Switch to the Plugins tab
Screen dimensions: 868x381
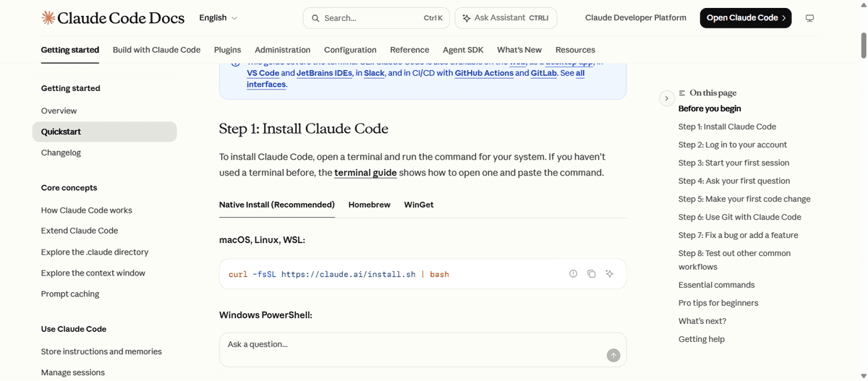(228, 50)
